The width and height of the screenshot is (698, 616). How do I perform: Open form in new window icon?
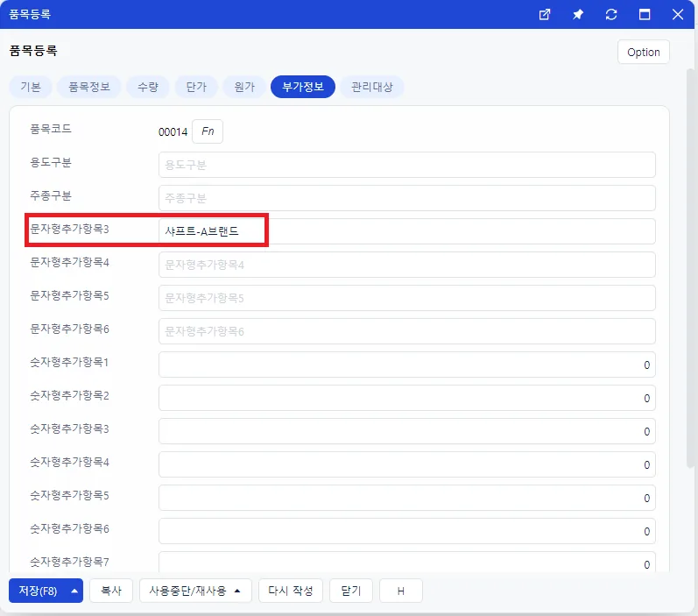tap(545, 15)
